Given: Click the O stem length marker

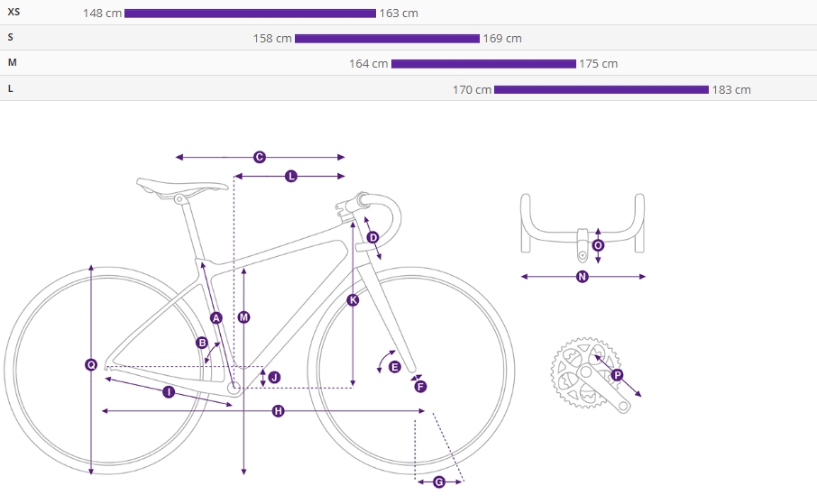Looking at the screenshot, I should pos(598,245).
